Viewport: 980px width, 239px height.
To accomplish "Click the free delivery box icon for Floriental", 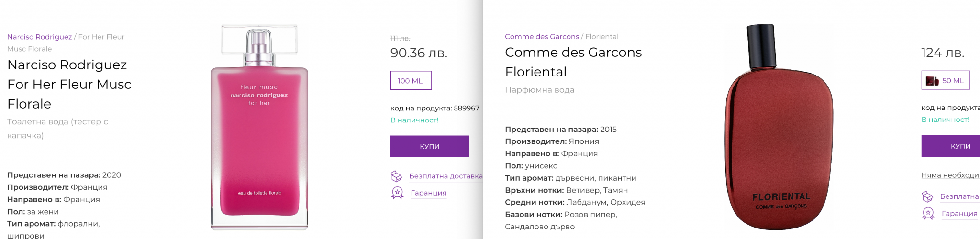I will [927, 196].
